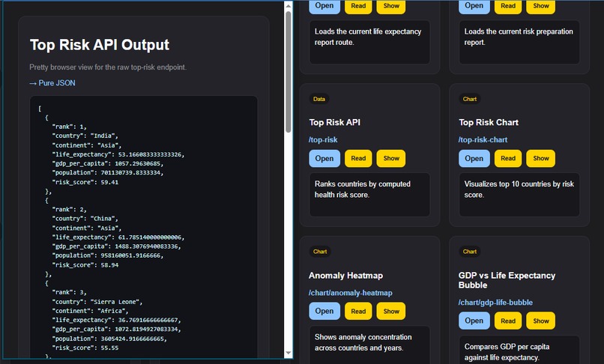
Task: Click the Top Risk Chart title text
Action: (x=489, y=123)
